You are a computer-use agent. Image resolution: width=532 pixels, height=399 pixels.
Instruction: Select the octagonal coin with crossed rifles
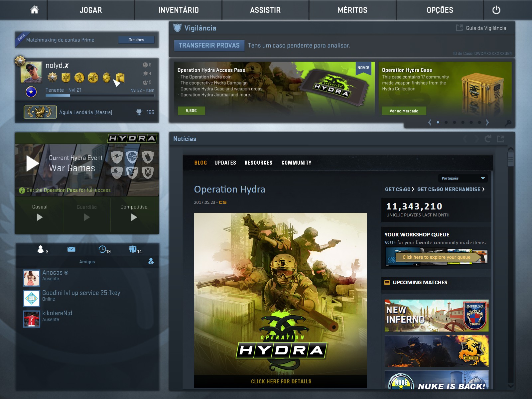pyautogui.click(x=93, y=77)
